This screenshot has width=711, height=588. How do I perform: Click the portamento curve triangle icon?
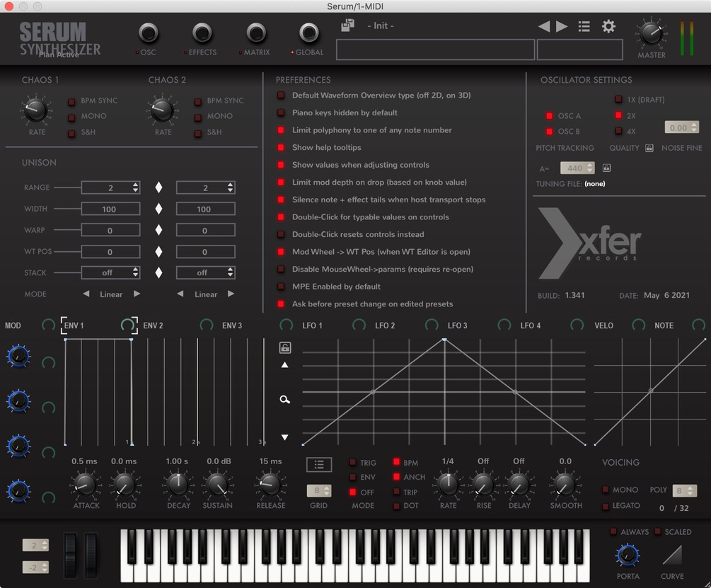tap(672, 555)
